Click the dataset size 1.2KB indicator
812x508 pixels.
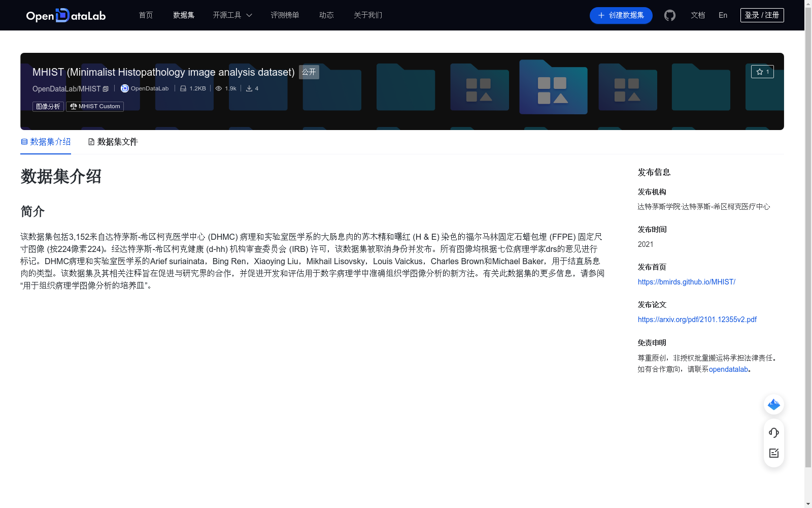tap(193, 88)
